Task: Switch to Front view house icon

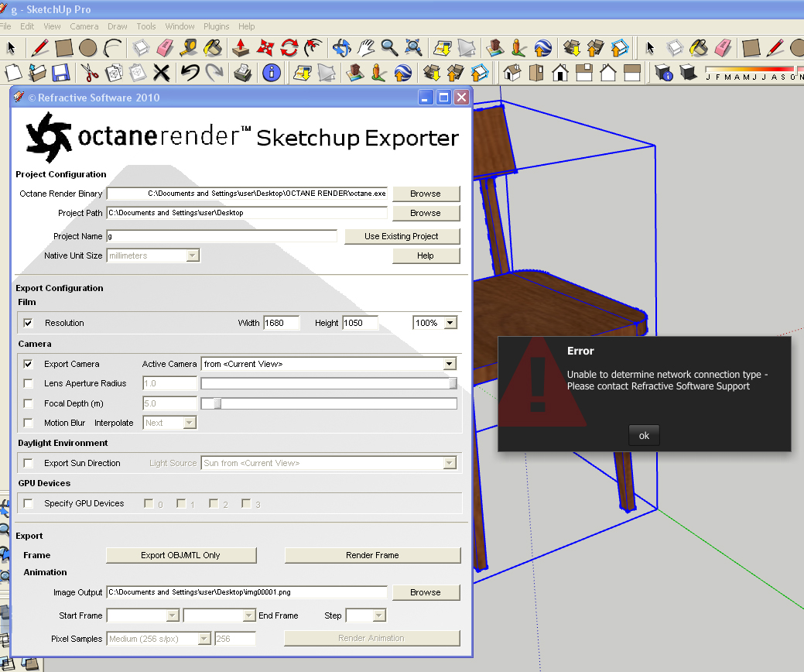Action: 560,72
